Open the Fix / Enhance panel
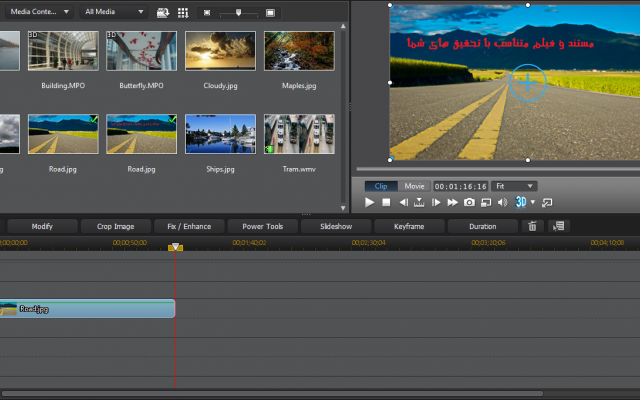Image resolution: width=640 pixels, height=400 pixels. coord(189,226)
